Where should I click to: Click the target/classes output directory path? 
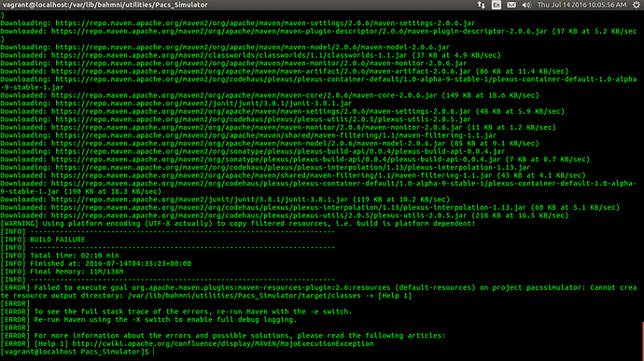tap(245, 296)
